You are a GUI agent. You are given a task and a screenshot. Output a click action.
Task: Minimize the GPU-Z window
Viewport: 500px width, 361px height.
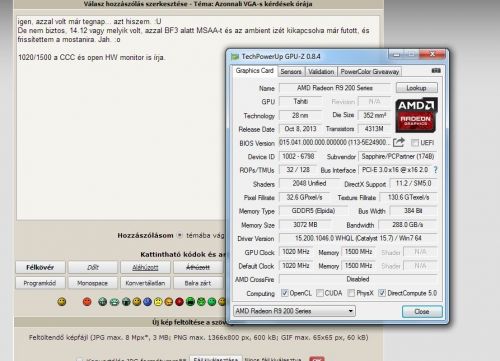[396, 55]
